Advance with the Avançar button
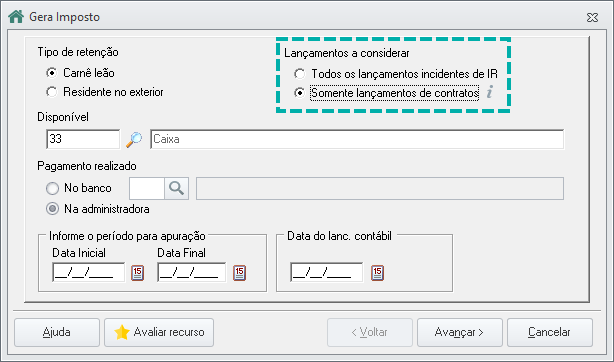Viewport: 614px width, 362px height. (x=459, y=332)
